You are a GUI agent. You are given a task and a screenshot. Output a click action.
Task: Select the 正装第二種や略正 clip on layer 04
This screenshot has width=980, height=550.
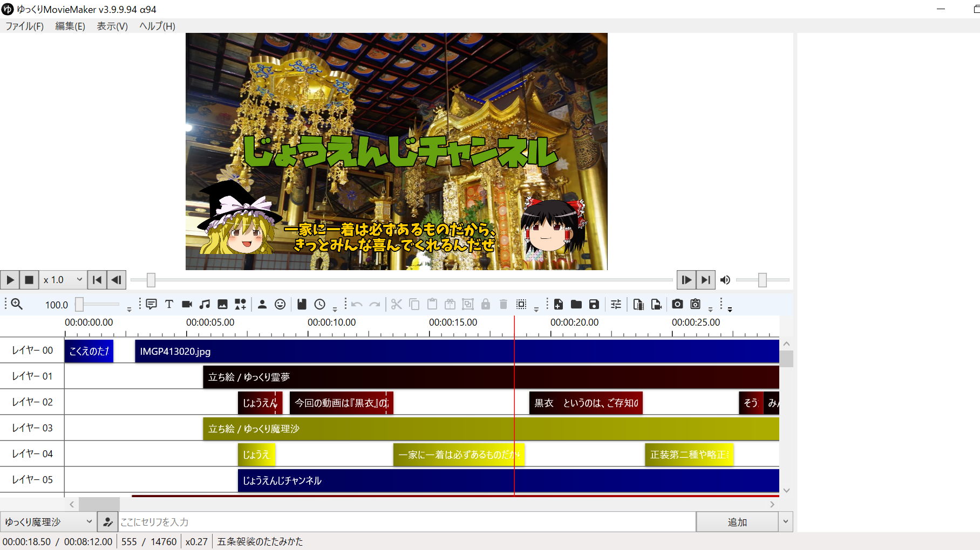point(689,455)
